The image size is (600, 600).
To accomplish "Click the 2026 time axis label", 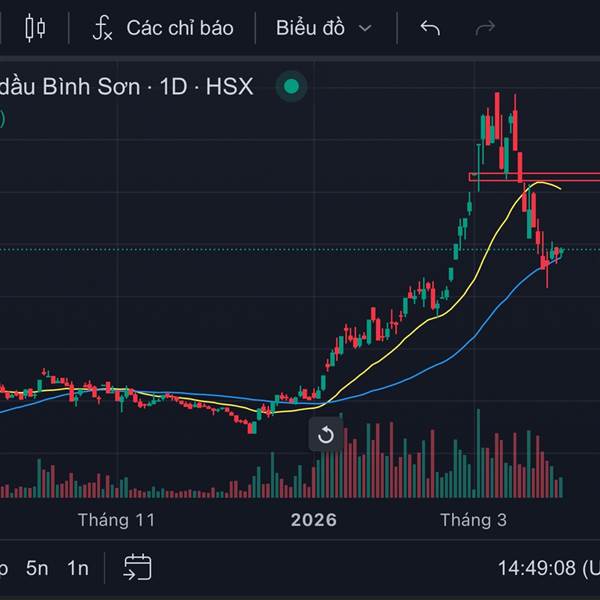I will 314,520.
